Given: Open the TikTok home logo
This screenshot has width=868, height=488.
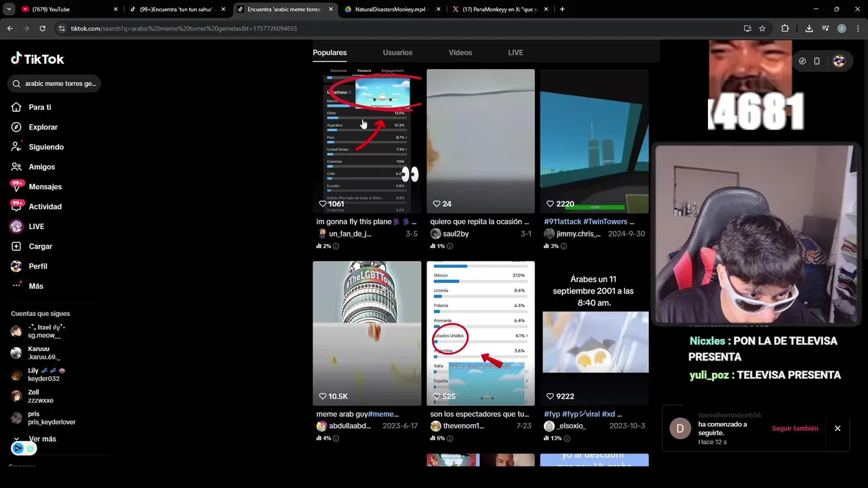Looking at the screenshot, I should point(37,59).
